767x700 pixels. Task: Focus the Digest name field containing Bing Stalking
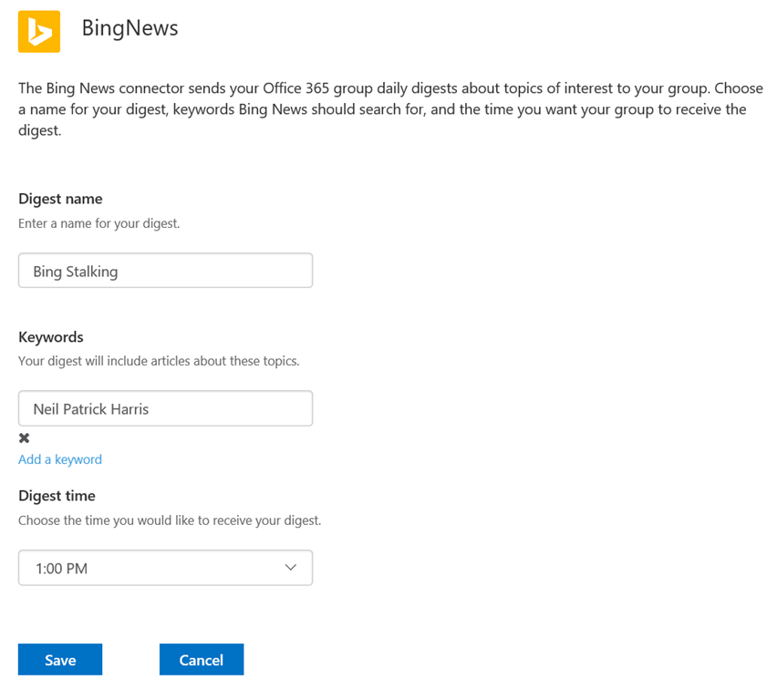165,271
